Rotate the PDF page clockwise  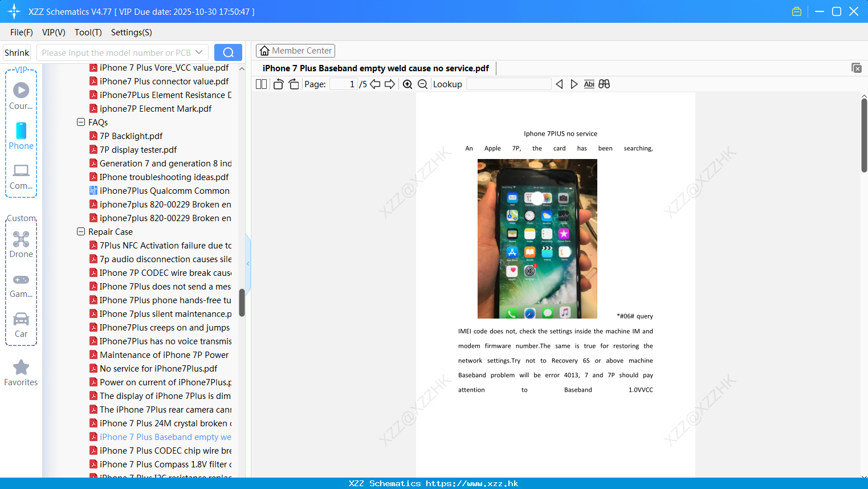point(294,84)
